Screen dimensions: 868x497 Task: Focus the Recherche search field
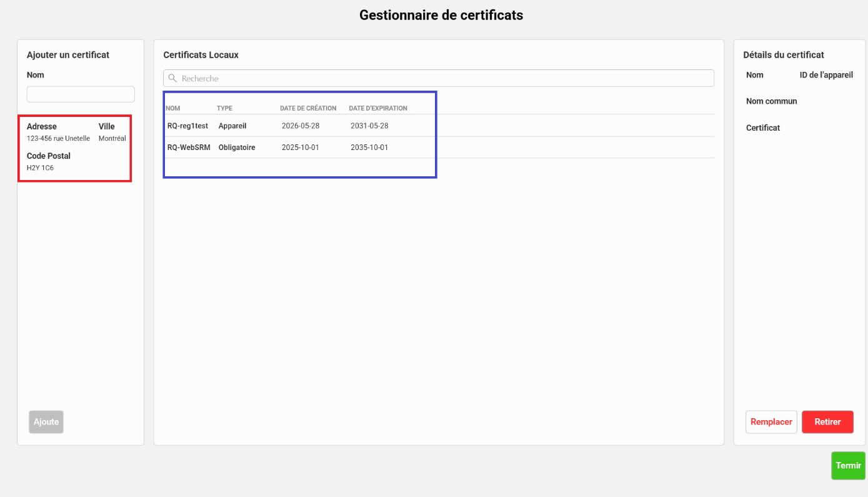coord(439,78)
